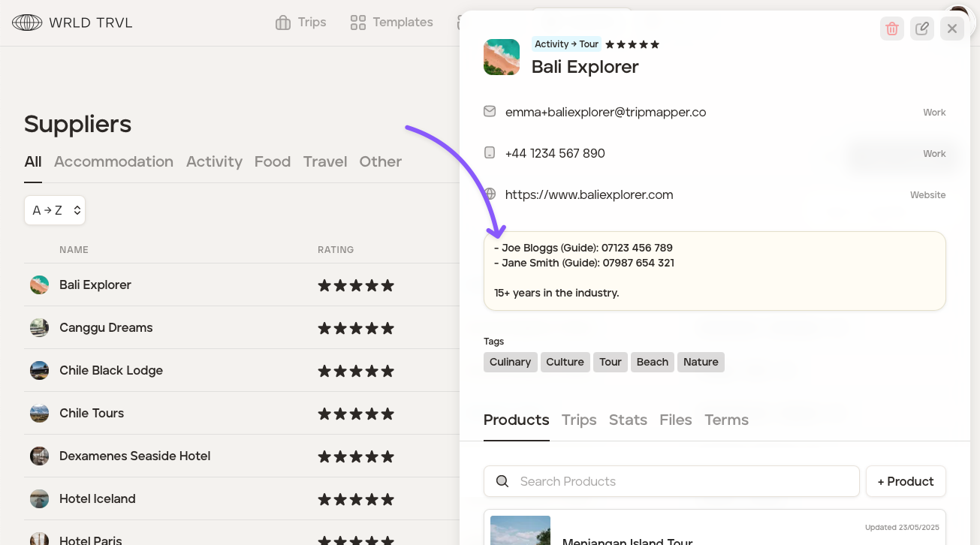Viewport: 980px width, 545px height.
Task: Click the + Product button
Action: tap(905, 482)
